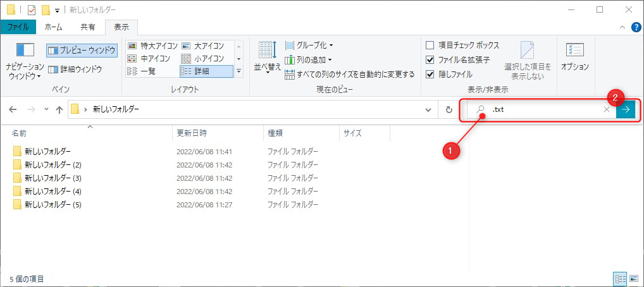Sort by the 種類 column header
Screen dimensions: 644x287
[301, 133]
